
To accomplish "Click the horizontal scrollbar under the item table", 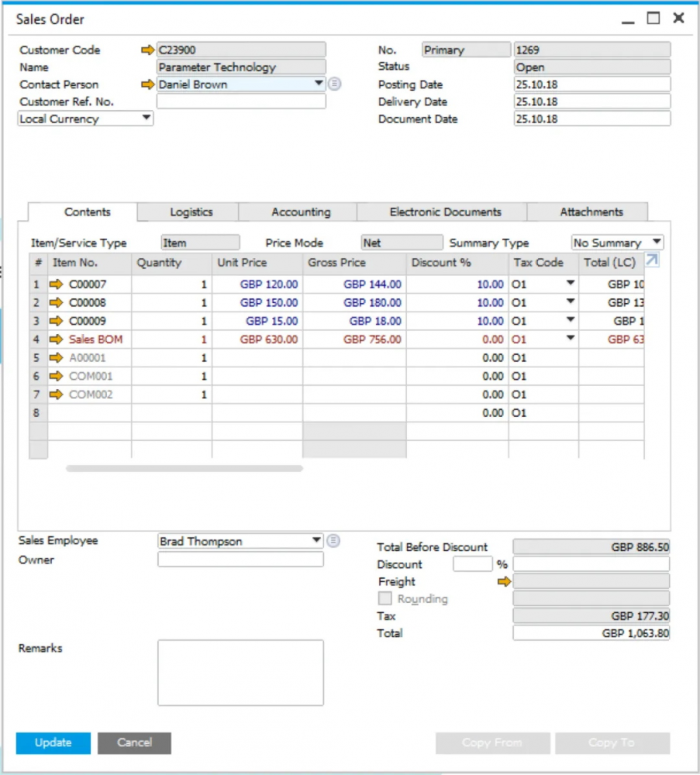I will tap(184, 468).
